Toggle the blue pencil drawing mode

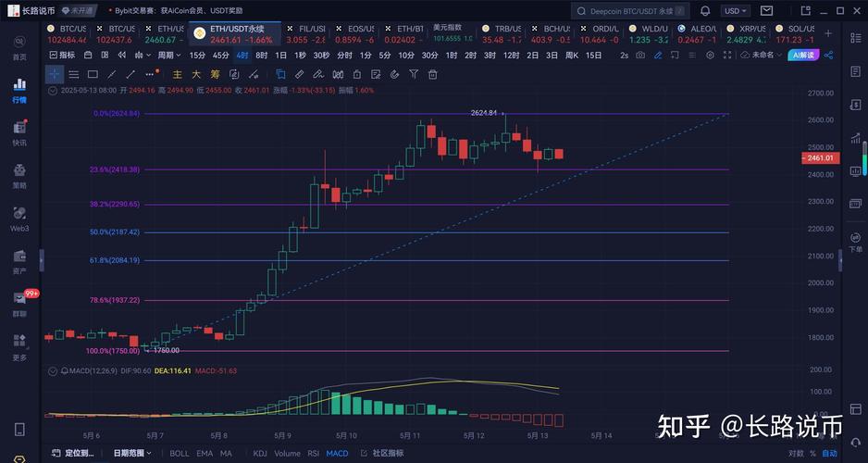tap(658, 55)
